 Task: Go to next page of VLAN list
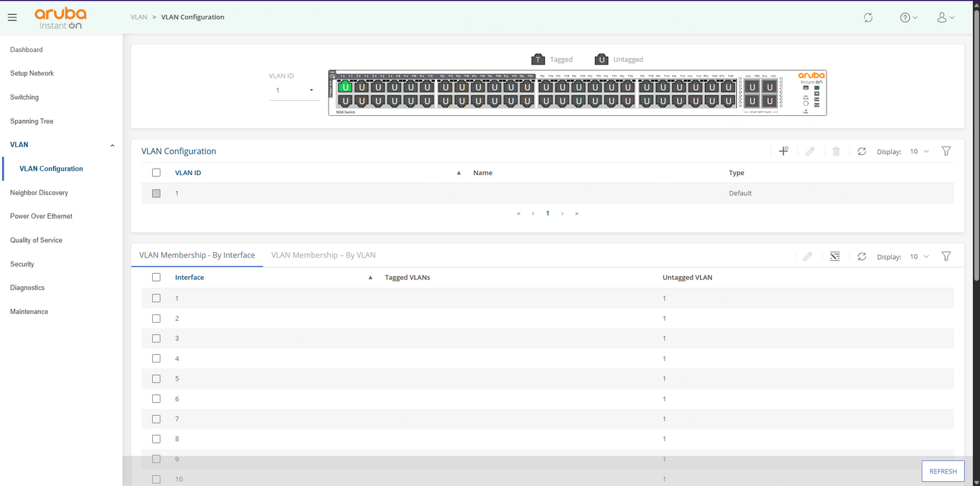[x=563, y=213]
